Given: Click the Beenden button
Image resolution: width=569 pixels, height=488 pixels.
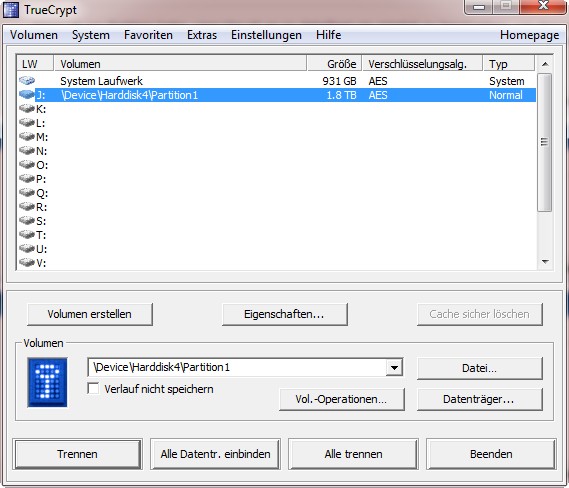Looking at the screenshot, I should coord(491,454).
